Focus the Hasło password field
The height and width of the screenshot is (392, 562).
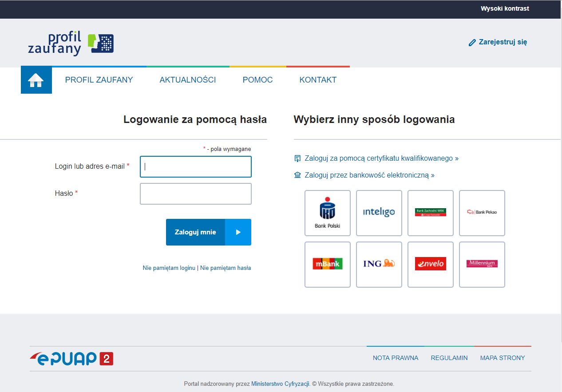pyautogui.click(x=196, y=194)
